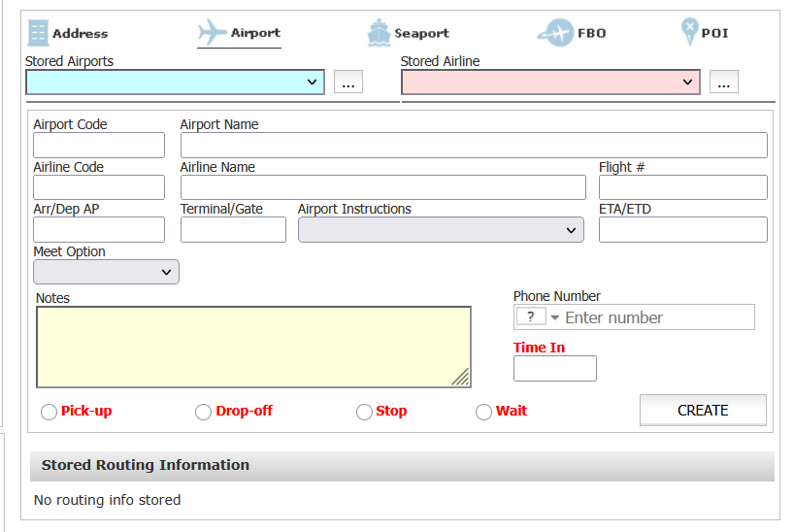Click the 'No routing info stored' text

point(108,500)
